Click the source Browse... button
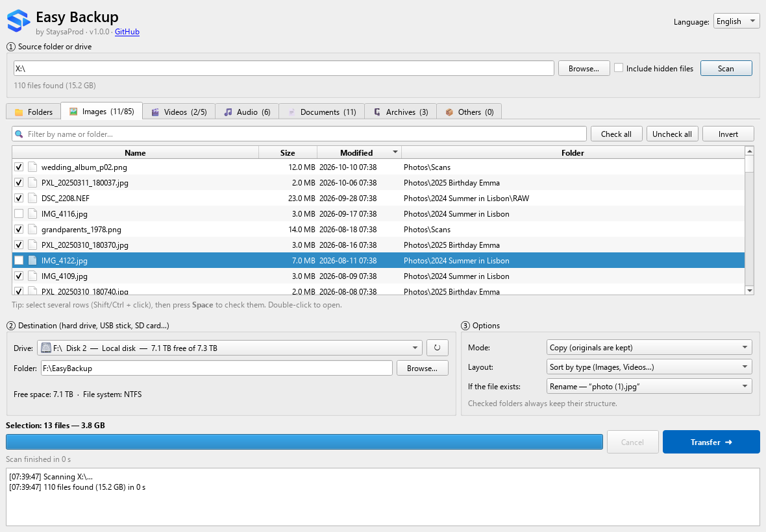The width and height of the screenshot is (766, 532). pyautogui.click(x=584, y=68)
